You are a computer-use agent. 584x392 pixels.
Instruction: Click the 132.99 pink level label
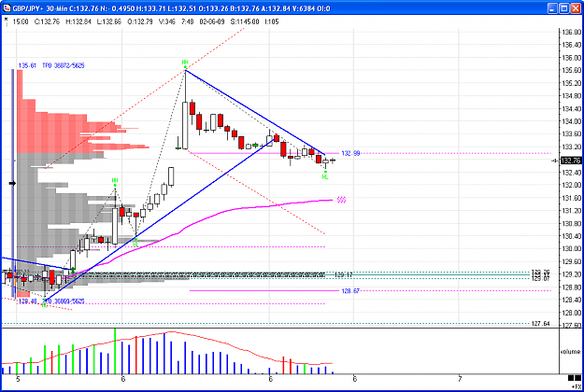(350, 153)
